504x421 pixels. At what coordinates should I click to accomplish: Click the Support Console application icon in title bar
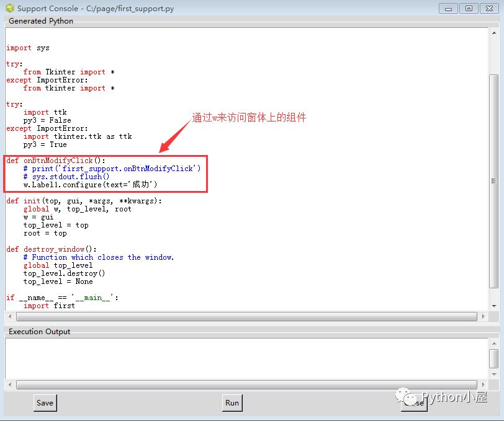coord(9,8)
